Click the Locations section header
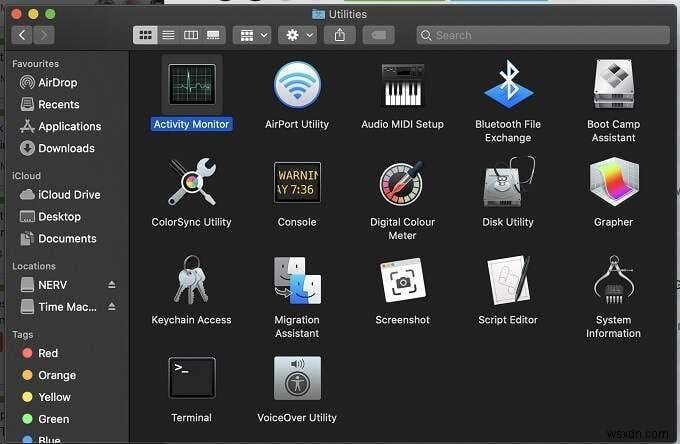This screenshot has height=444, width=680. click(x=34, y=266)
